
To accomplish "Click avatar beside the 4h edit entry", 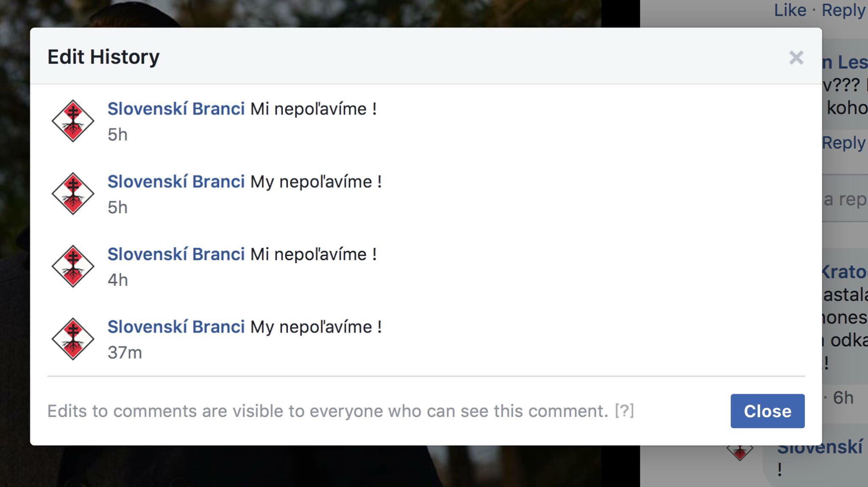I will coord(73,266).
